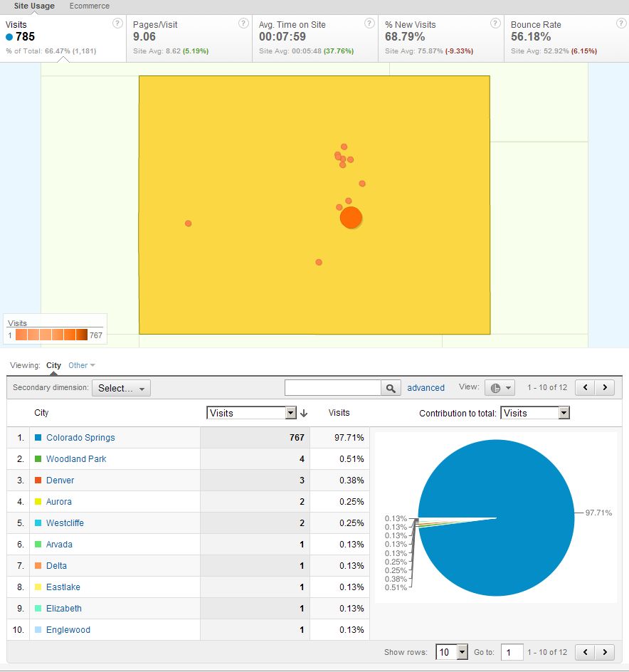
Task: Click the red Denver color swatch
Action: 38,481
